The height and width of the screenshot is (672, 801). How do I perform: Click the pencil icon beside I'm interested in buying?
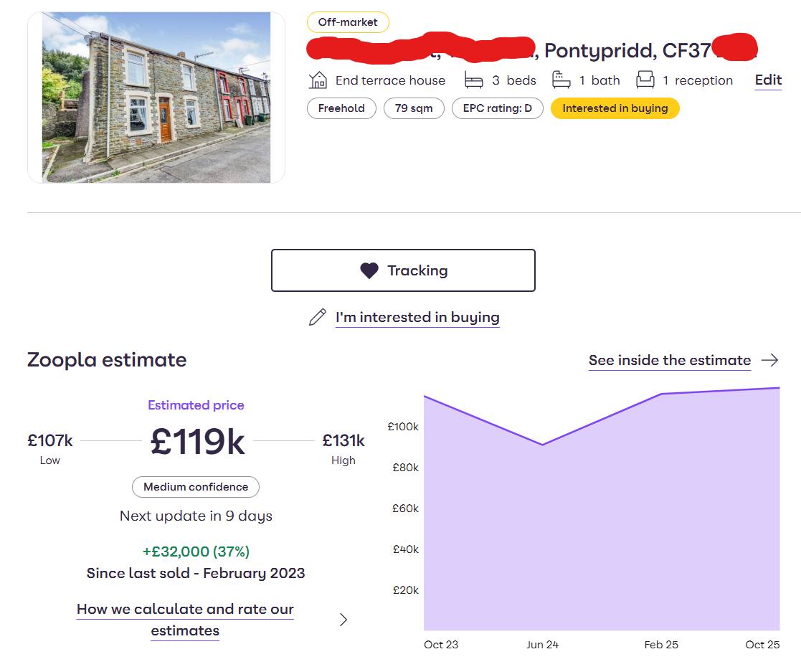pos(317,318)
